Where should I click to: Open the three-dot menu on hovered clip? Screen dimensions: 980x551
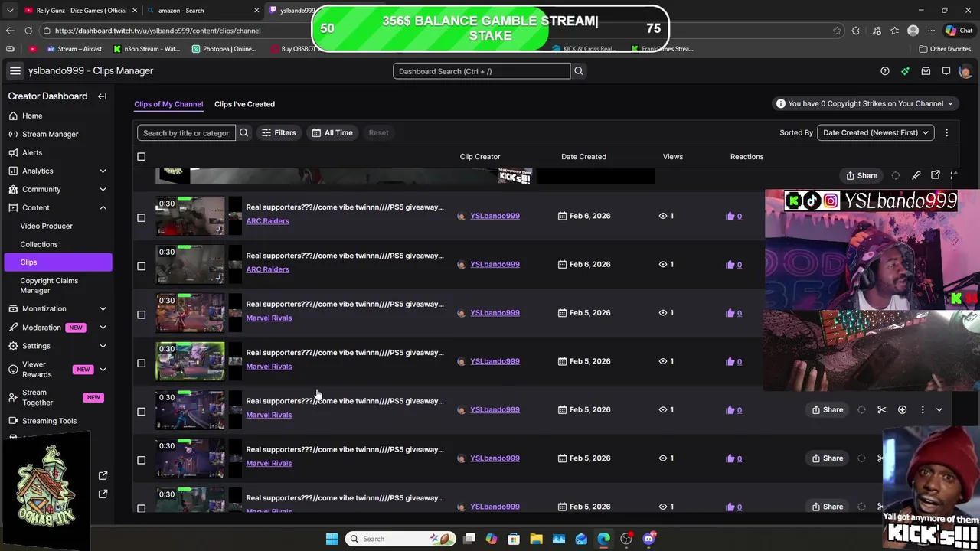tap(923, 410)
